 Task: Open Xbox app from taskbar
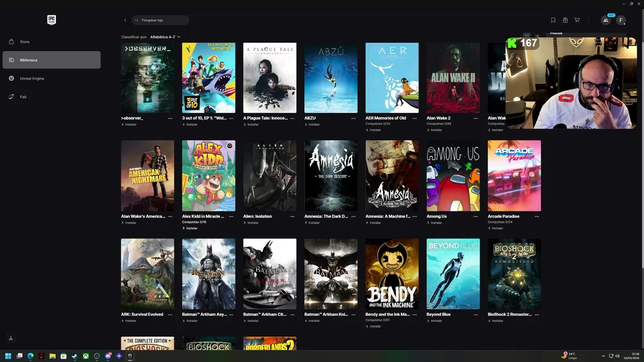point(86,356)
